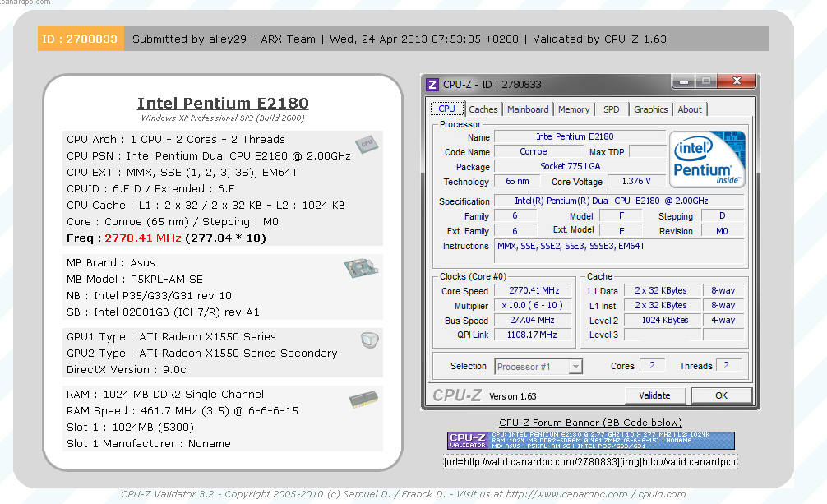Click the MB Model : P5KPL-AM SE line
This screenshot has width=827, height=504.
point(135,280)
